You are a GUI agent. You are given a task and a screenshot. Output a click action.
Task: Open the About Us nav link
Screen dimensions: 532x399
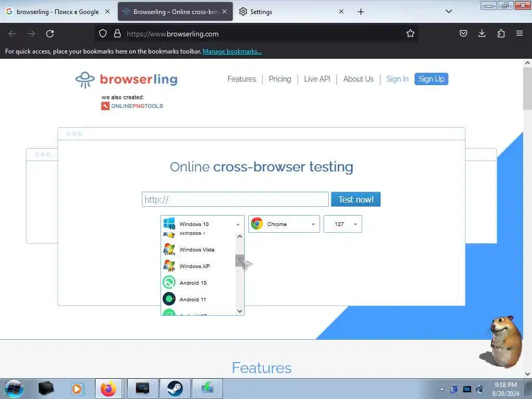358,79
